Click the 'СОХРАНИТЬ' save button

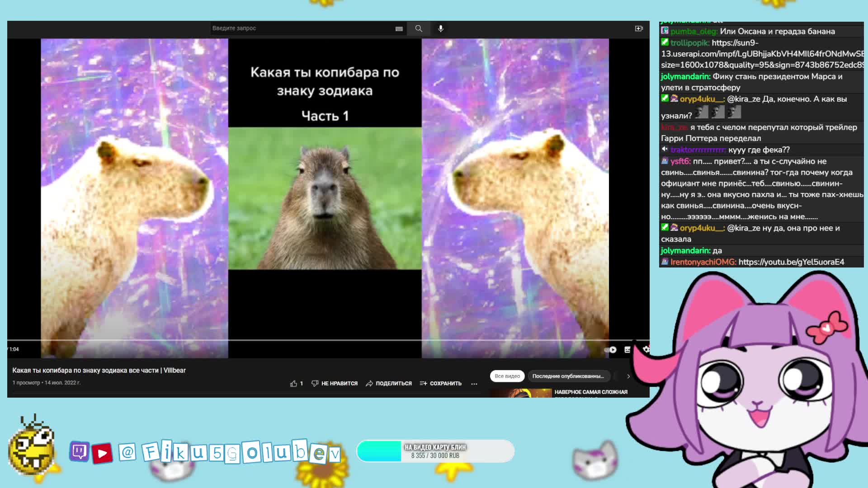(x=441, y=383)
